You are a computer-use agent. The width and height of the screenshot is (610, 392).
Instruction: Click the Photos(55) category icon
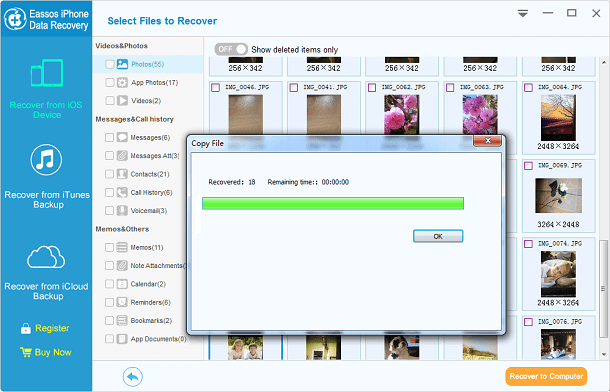point(122,64)
